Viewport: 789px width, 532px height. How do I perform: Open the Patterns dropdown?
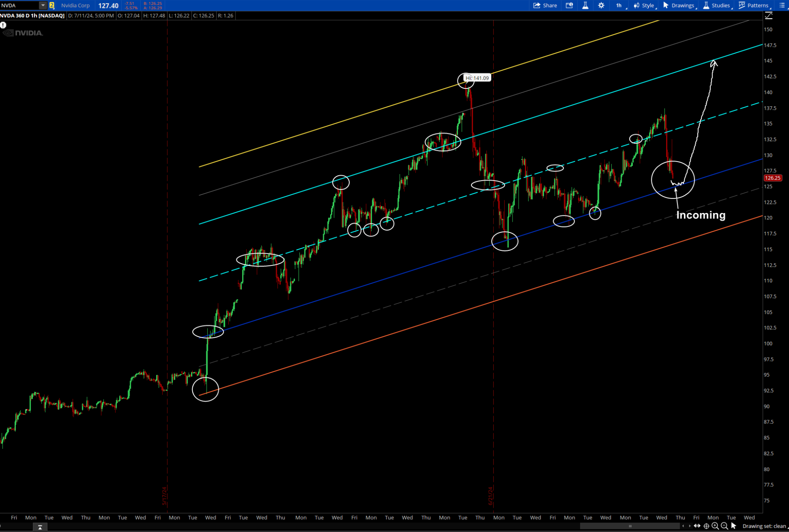click(x=754, y=5)
